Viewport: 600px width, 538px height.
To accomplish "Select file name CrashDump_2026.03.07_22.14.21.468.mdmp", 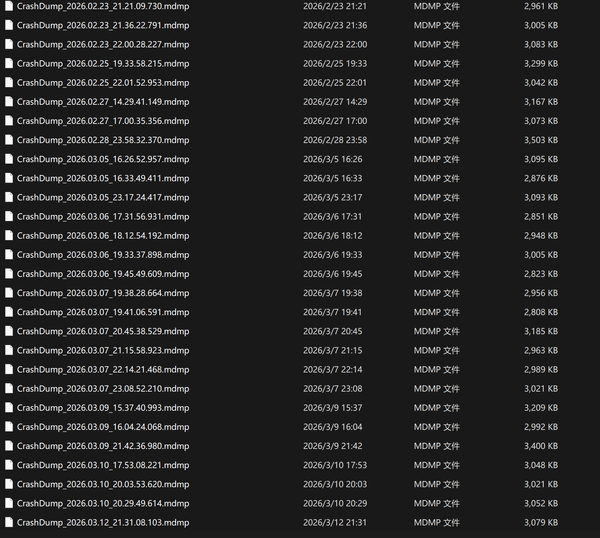I will [x=102, y=370].
